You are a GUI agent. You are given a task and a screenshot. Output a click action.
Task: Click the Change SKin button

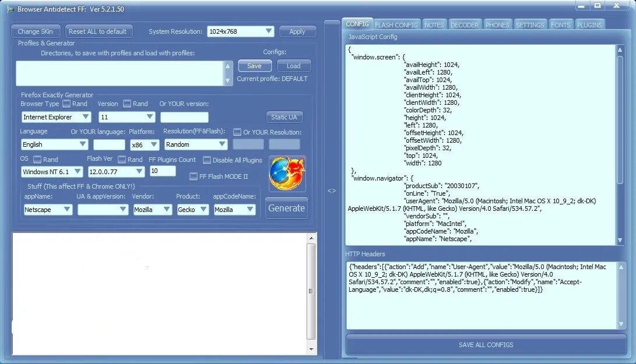pos(36,31)
